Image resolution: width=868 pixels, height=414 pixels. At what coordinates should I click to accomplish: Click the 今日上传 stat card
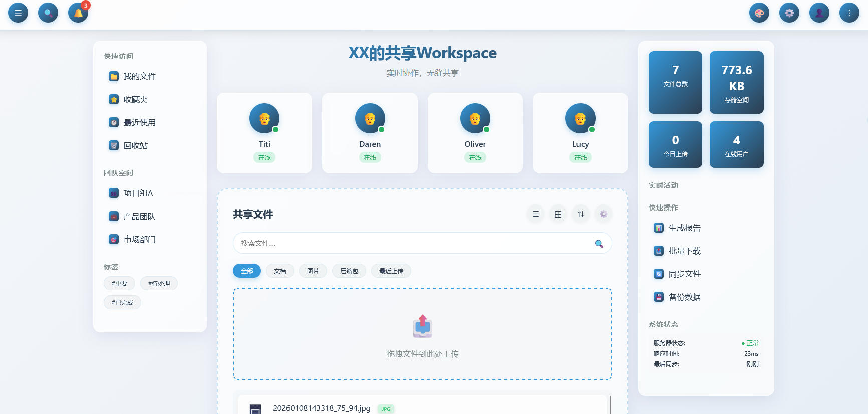[675, 144]
